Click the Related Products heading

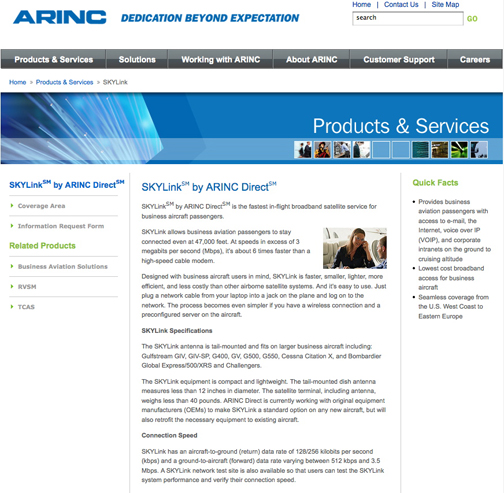(x=42, y=246)
